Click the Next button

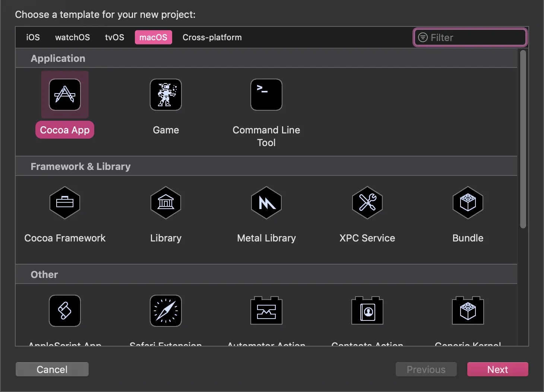click(498, 369)
